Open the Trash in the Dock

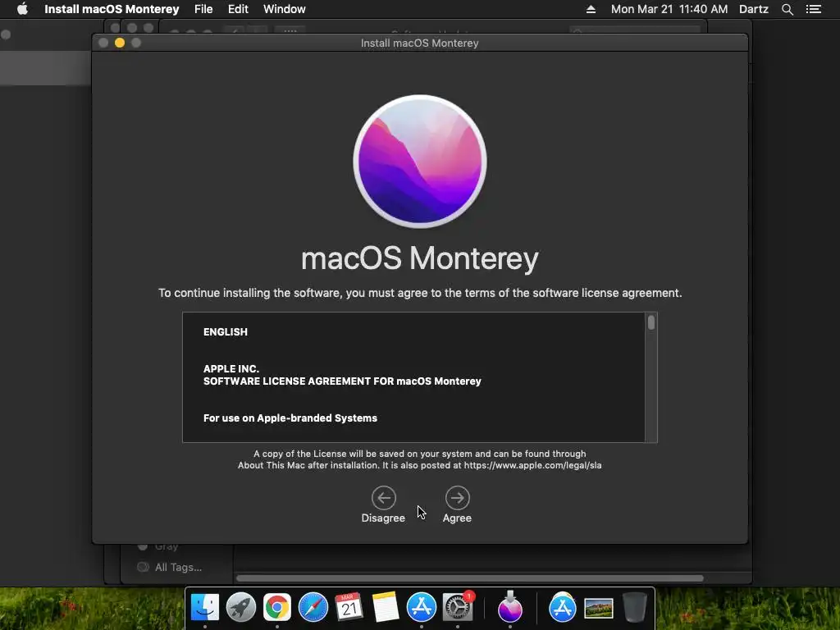(635, 608)
